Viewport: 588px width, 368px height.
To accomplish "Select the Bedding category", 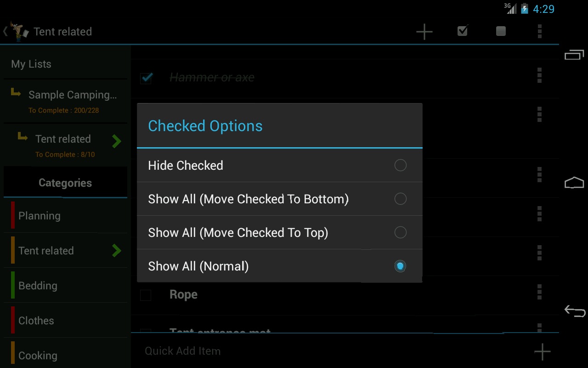I will click(65, 285).
